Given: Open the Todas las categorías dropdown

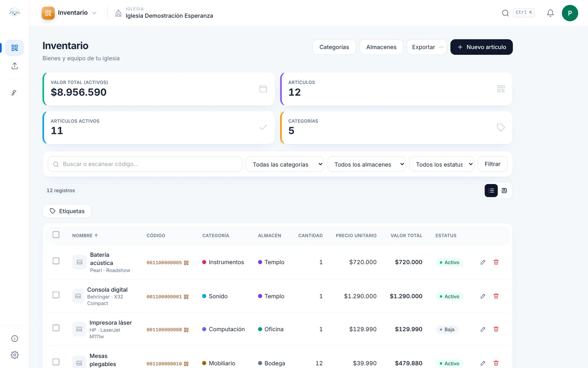Looking at the screenshot, I should click(285, 164).
